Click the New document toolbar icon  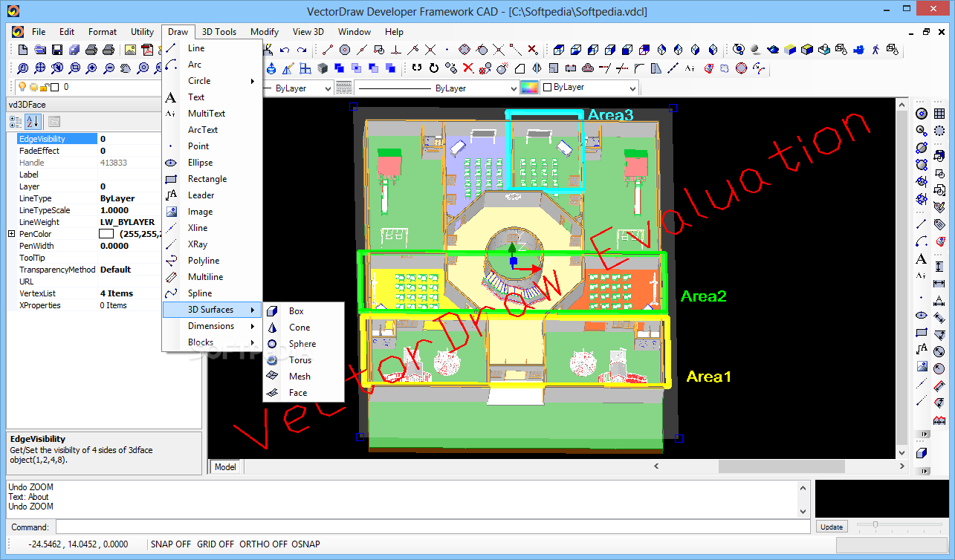23,50
